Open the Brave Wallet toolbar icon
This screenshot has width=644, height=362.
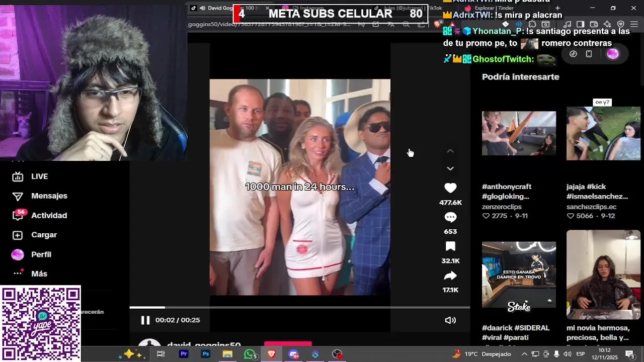point(594,24)
